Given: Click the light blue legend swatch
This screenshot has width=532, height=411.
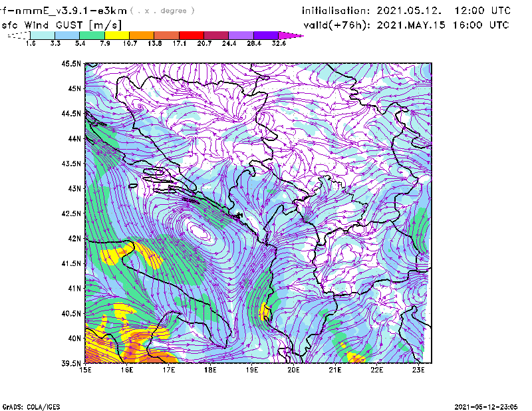Looking at the screenshot, I should [67, 35].
